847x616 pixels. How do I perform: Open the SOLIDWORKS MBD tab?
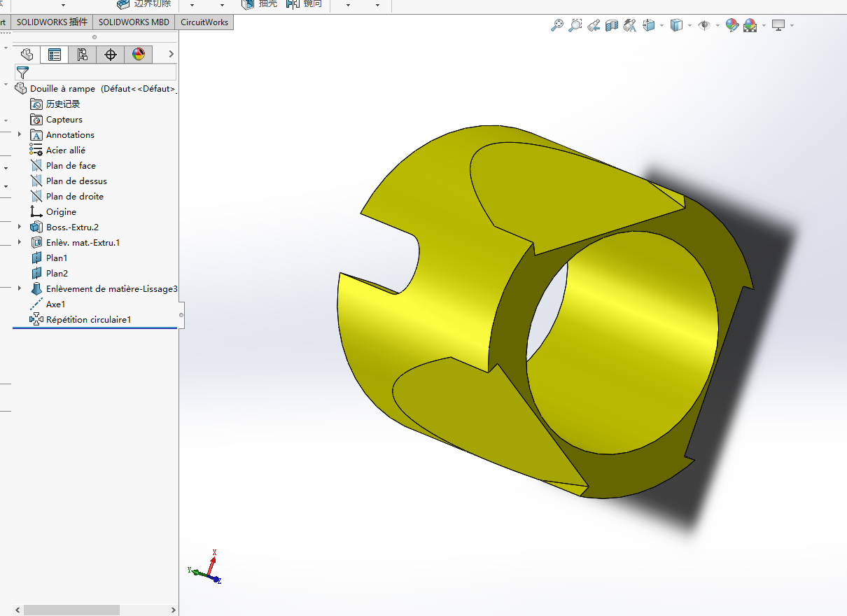[134, 22]
